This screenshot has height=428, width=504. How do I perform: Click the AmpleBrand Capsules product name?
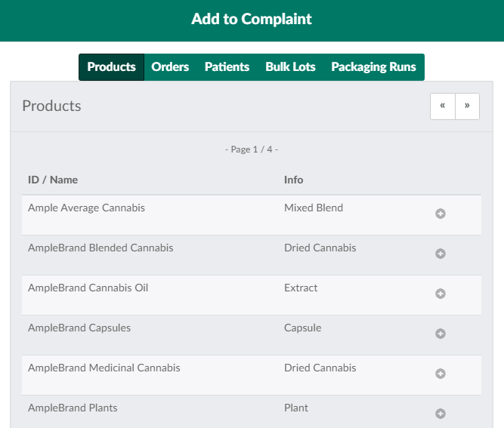[x=79, y=328]
